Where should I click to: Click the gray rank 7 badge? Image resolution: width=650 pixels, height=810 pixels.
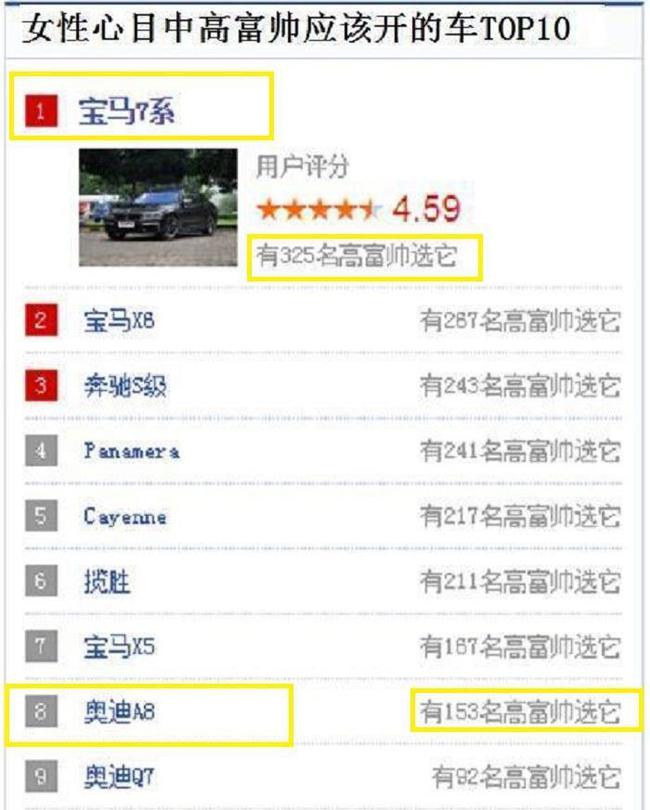coord(41,646)
